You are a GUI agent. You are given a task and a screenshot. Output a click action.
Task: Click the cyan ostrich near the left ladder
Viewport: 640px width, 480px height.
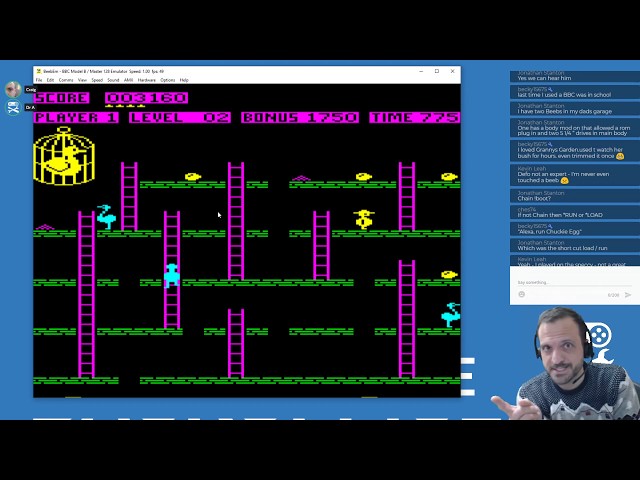point(106,217)
